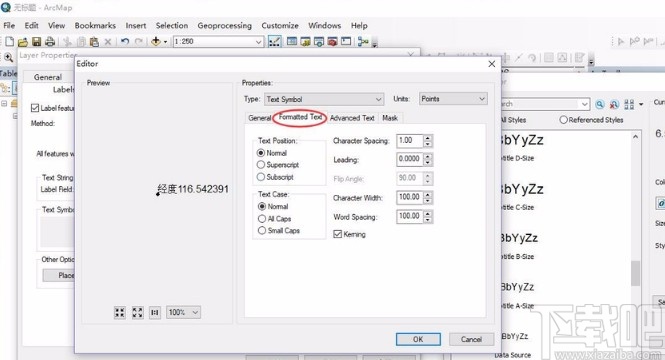
Task: Click in the Character Width field
Action: coord(410,197)
